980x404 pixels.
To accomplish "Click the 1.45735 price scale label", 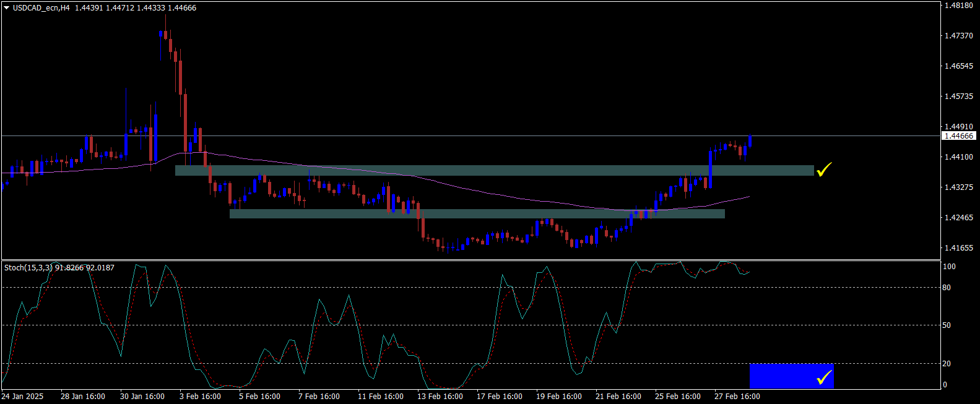I will click(958, 97).
